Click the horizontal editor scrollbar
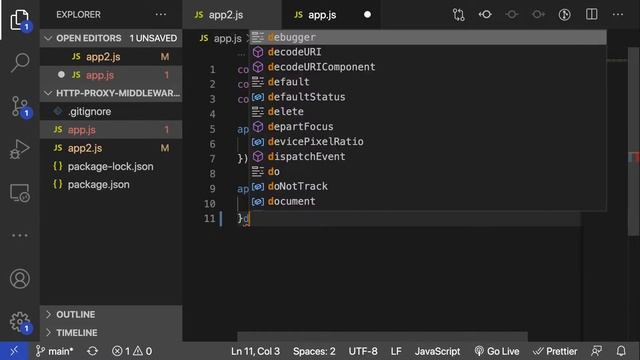This screenshot has height=360, width=640. [382, 337]
